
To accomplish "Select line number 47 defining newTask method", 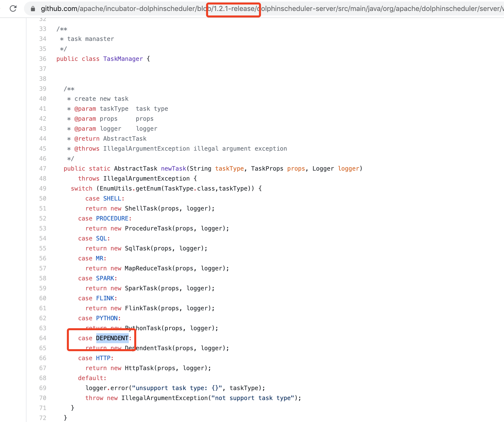I will click(x=43, y=169).
